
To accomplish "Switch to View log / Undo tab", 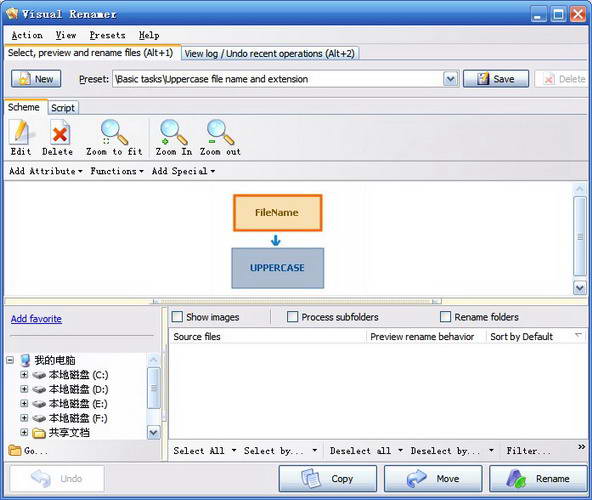I will click(270, 54).
